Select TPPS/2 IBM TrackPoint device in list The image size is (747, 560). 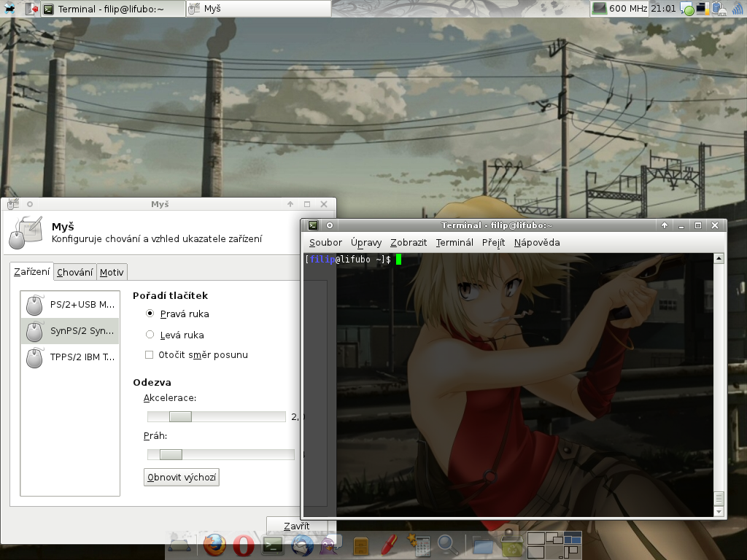tap(70, 357)
